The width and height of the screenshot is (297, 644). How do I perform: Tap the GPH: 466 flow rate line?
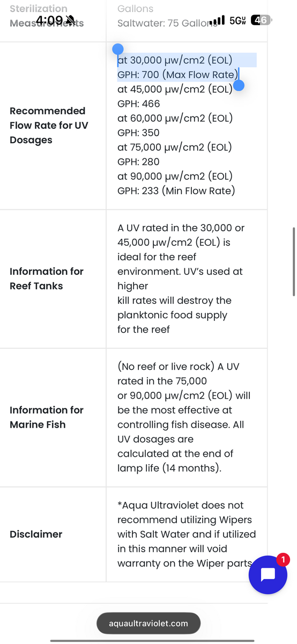[x=139, y=104]
